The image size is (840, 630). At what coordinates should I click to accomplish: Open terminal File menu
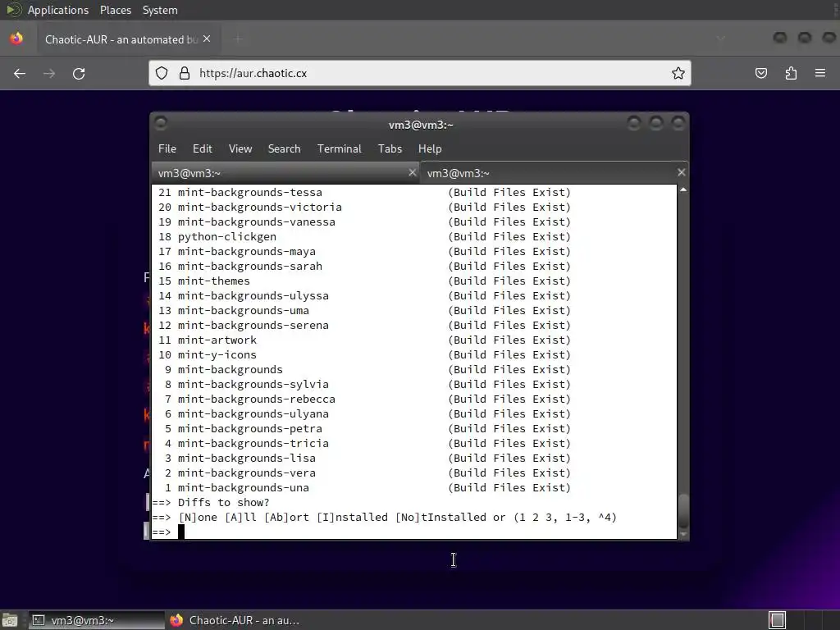pyautogui.click(x=167, y=149)
